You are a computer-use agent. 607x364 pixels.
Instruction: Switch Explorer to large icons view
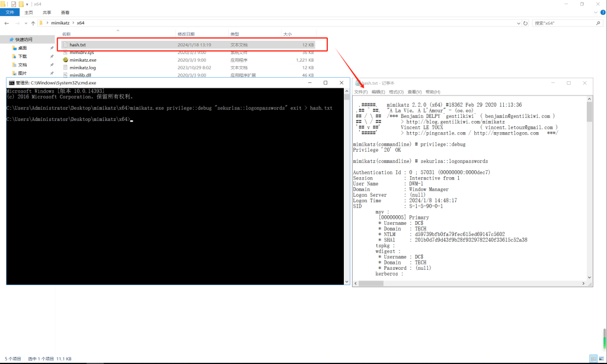[601, 359]
